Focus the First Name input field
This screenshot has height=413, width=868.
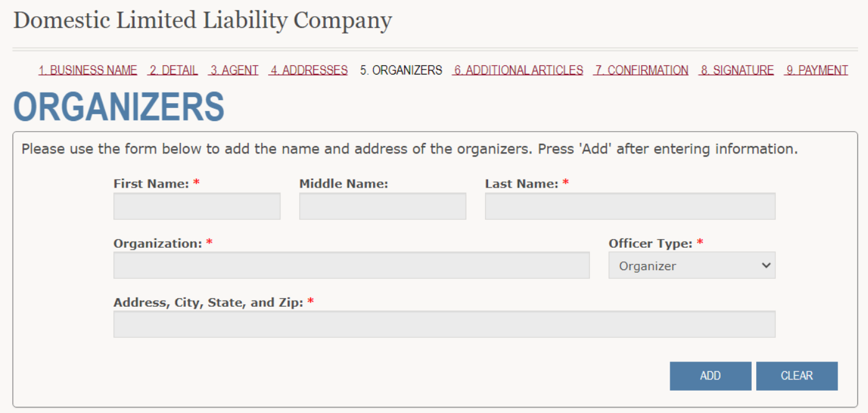(x=197, y=206)
